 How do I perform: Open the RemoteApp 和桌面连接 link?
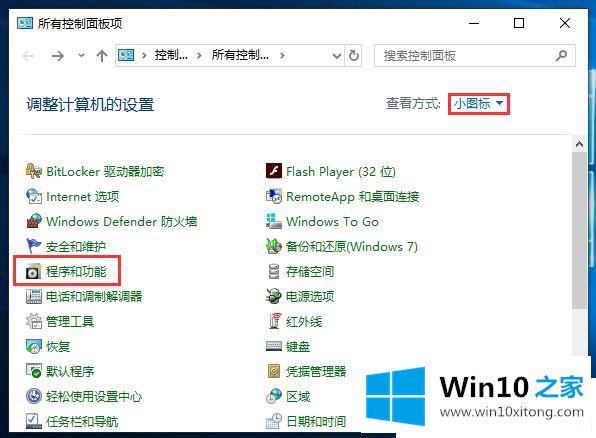tap(353, 197)
